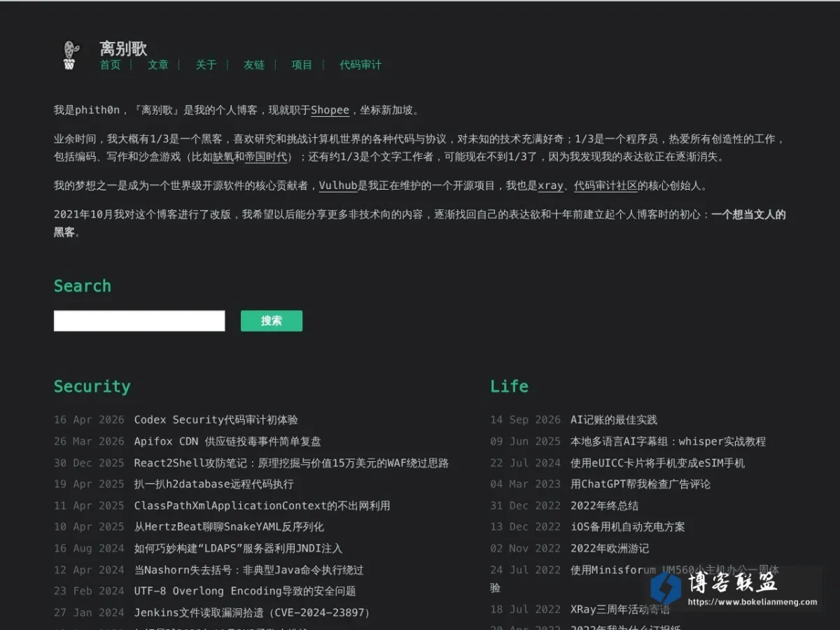Open 使用eUICC卡片将手机变成eSIM手机 article

657,463
